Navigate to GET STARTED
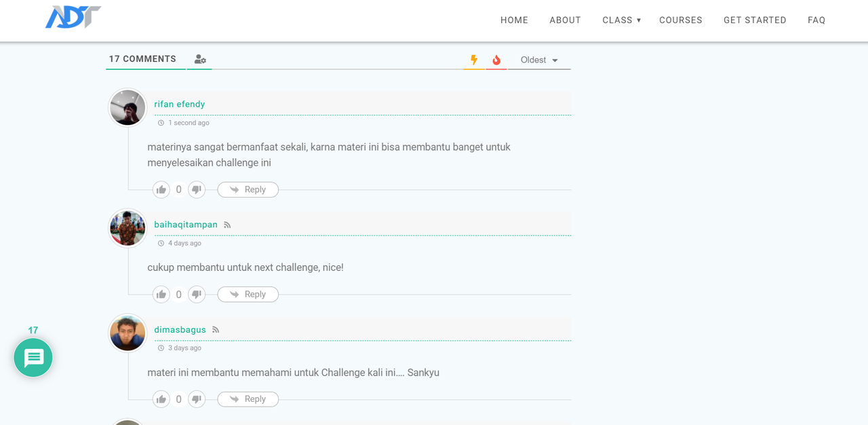This screenshot has width=868, height=425. coord(755,20)
